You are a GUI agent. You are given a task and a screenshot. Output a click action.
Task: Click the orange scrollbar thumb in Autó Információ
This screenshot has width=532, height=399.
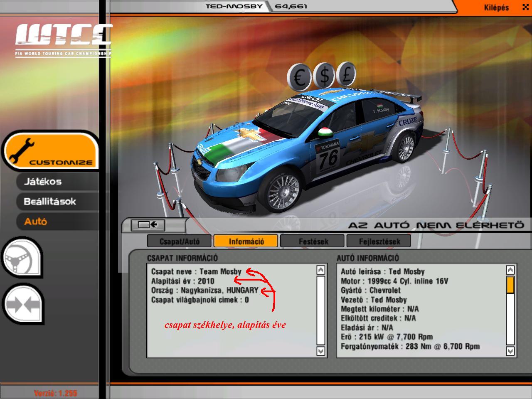[510, 285]
